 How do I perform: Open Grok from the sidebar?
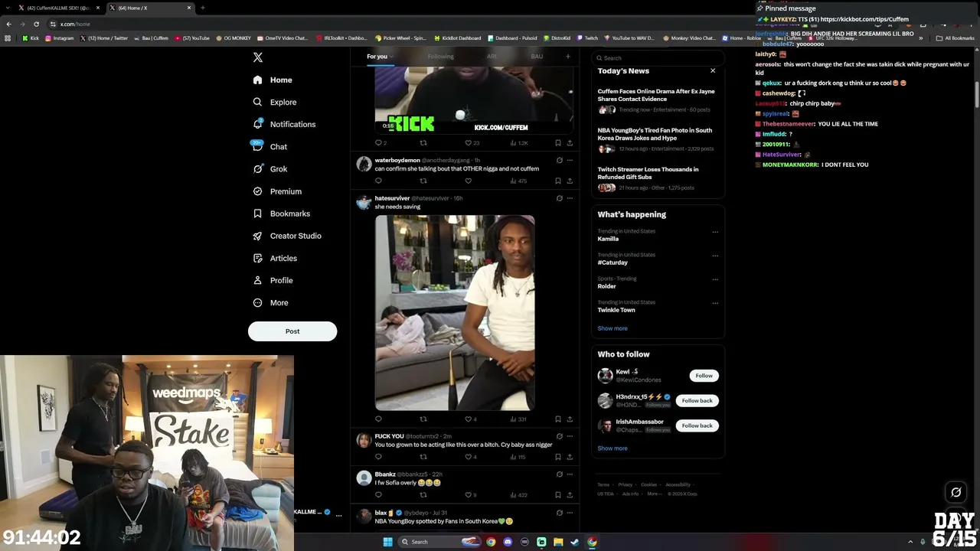(x=270, y=169)
